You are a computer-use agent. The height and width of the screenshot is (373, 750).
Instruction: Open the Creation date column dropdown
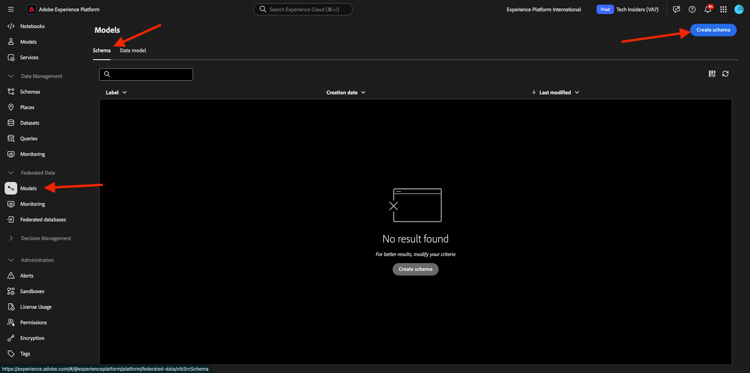coord(346,92)
